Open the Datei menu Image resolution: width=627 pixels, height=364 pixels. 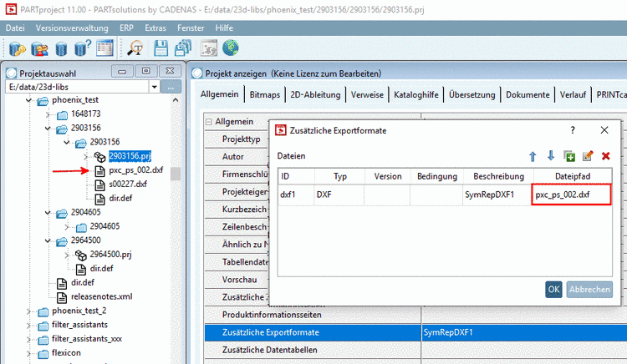coord(15,28)
